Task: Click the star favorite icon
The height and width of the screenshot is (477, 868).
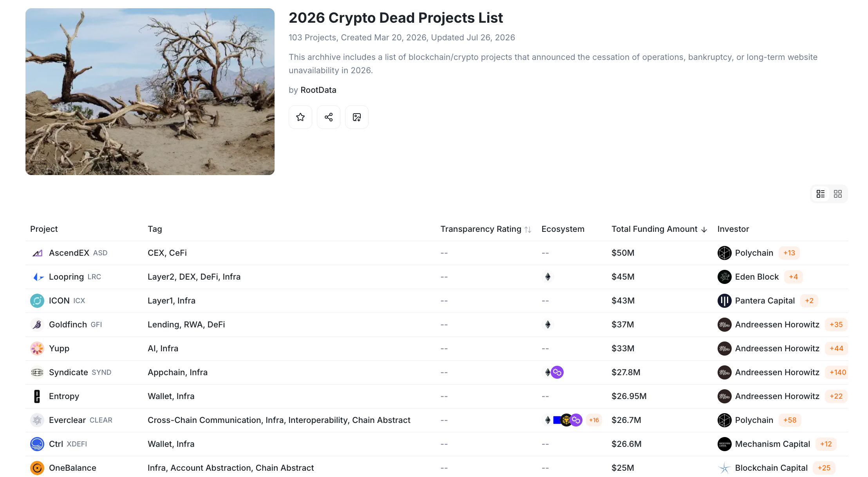Action: point(300,117)
